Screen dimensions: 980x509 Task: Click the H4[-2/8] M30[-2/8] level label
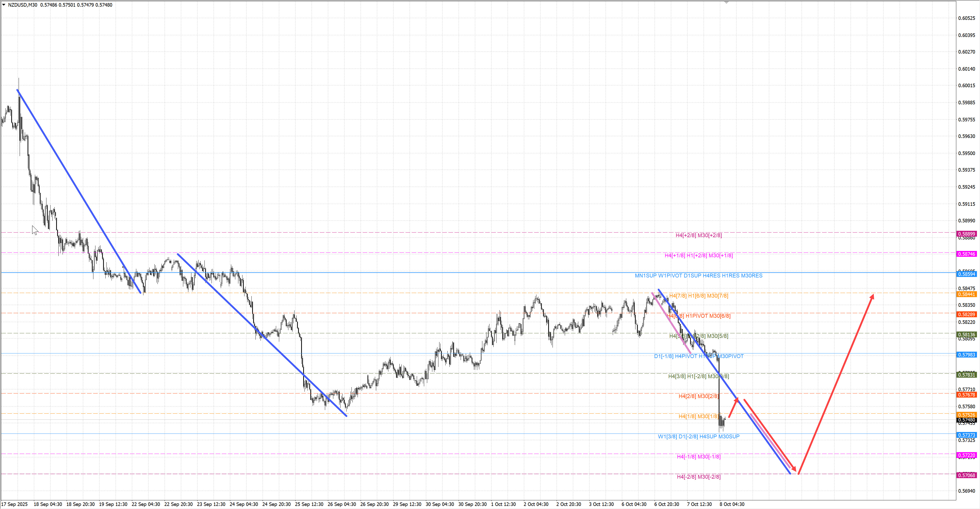(x=699, y=477)
